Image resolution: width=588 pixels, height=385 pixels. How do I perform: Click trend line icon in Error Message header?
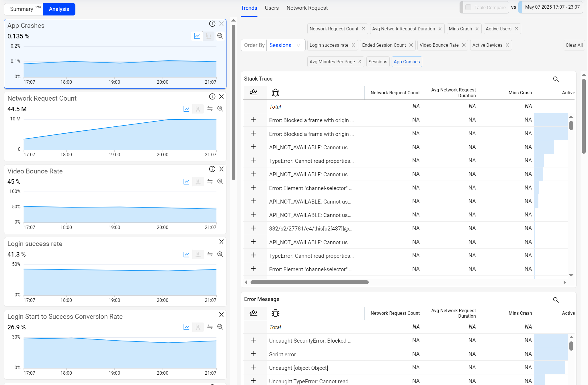pyautogui.click(x=253, y=313)
